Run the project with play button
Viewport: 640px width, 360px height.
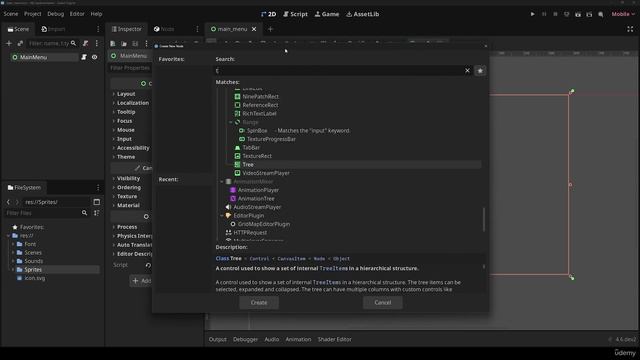(533, 14)
